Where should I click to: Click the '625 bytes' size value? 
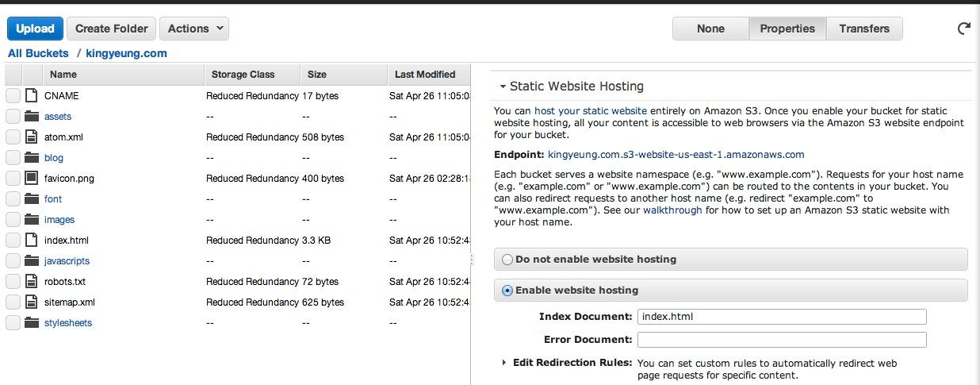click(x=323, y=302)
